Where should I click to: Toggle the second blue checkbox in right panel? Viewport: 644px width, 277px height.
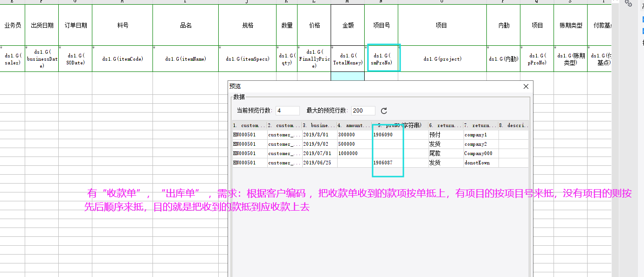click(x=643, y=31)
